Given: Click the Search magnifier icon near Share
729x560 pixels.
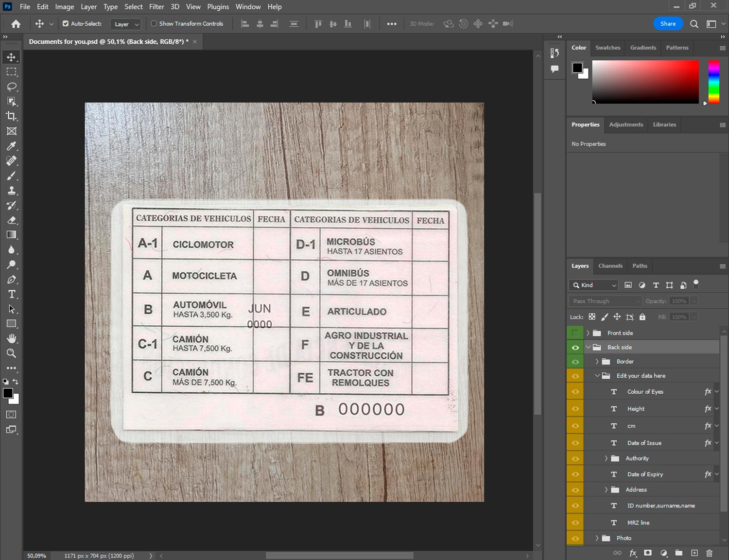Looking at the screenshot, I should tap(694, 24).
